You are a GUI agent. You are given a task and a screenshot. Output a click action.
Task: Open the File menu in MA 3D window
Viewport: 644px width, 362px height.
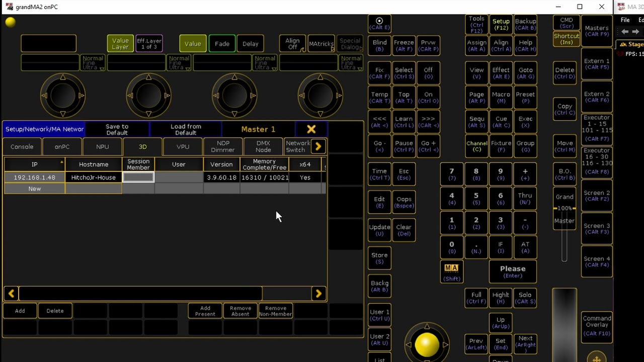click(x=625, y=20)
